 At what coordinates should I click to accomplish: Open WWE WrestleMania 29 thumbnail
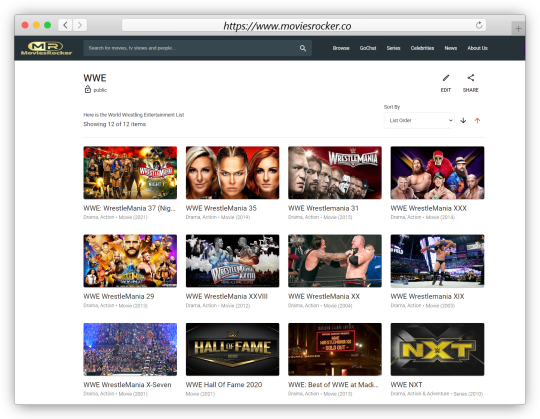[x=130, y=261]
